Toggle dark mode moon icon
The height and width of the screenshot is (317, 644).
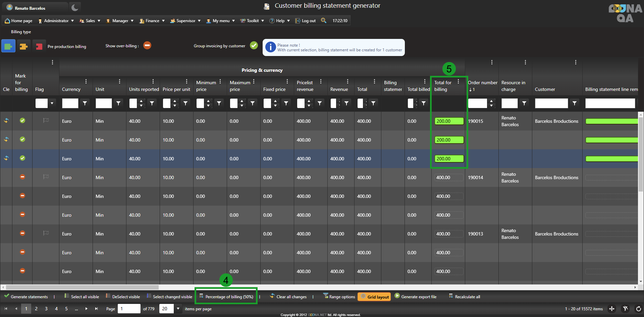(x=75, y=7)
